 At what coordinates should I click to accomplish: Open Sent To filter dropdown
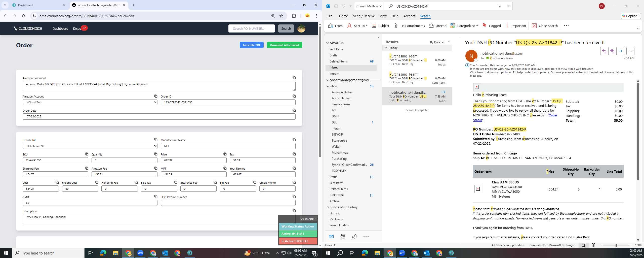point(357,26)
